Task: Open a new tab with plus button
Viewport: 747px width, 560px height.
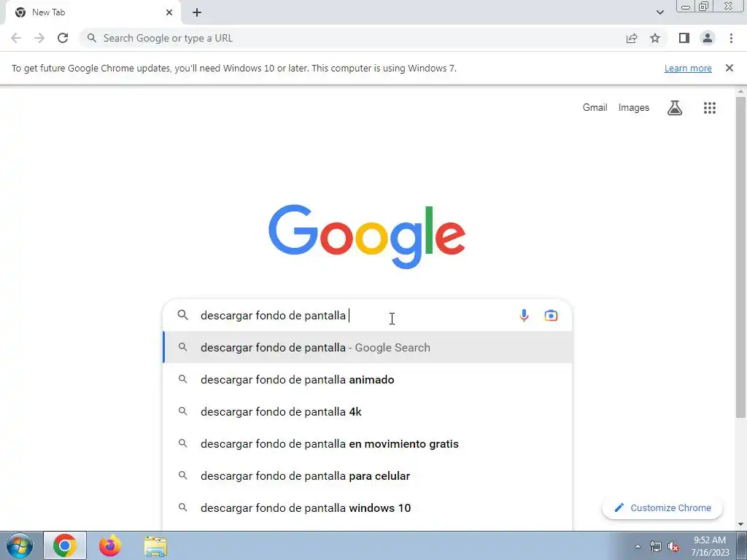Action: (x=197, y=12)
